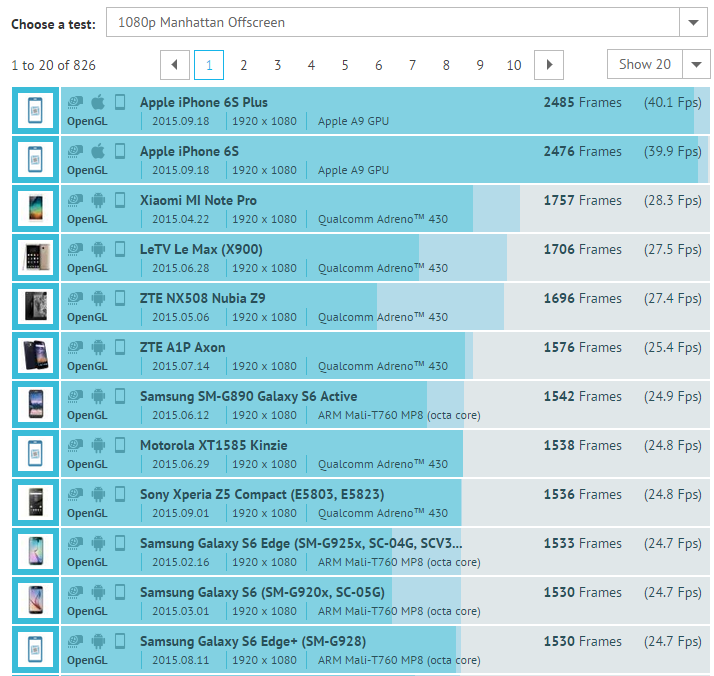The width and height of the screenshot is (714, 676).
Task: Click phone form-factor icon in Motorola Kinzie row
Action: (x=120, y=445)
